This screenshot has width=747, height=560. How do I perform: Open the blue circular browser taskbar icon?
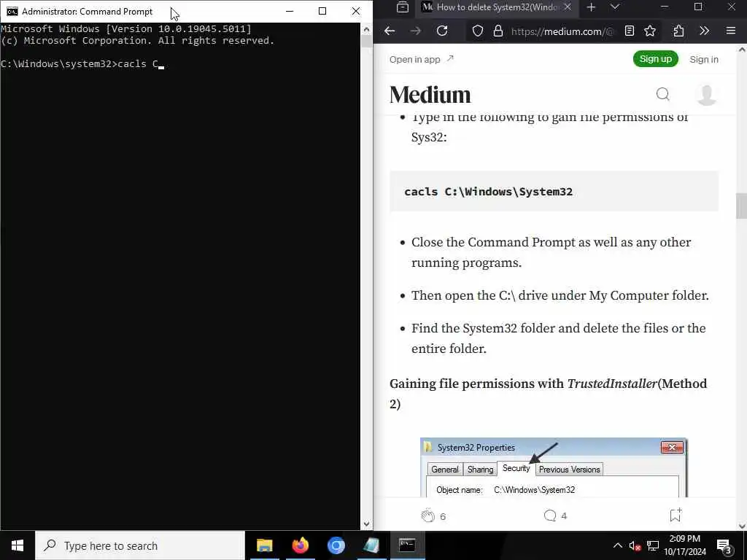pyautogui.click(x=336, y=545)
